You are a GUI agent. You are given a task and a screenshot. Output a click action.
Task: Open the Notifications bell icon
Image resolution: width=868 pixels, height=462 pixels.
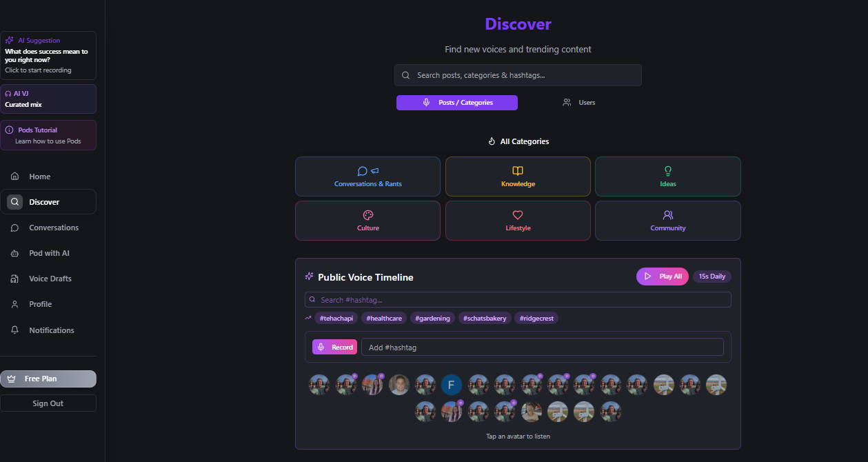14,330
